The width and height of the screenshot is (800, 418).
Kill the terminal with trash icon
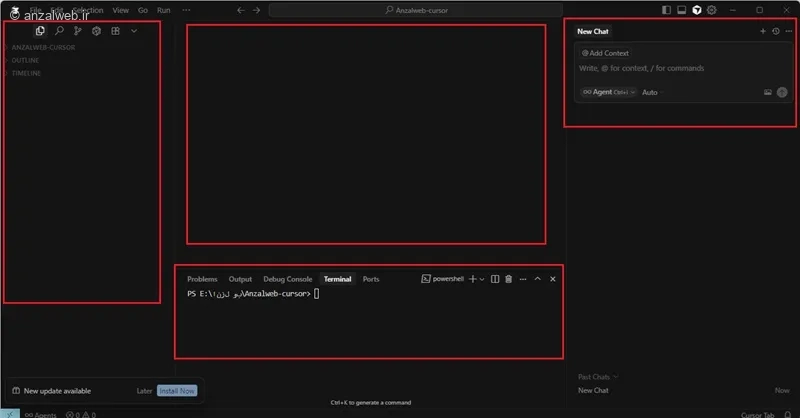coord(509,279)
